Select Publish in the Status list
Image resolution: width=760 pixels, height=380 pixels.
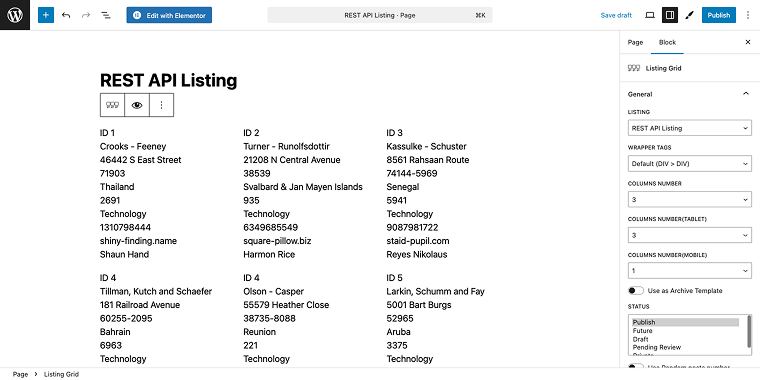685,322
